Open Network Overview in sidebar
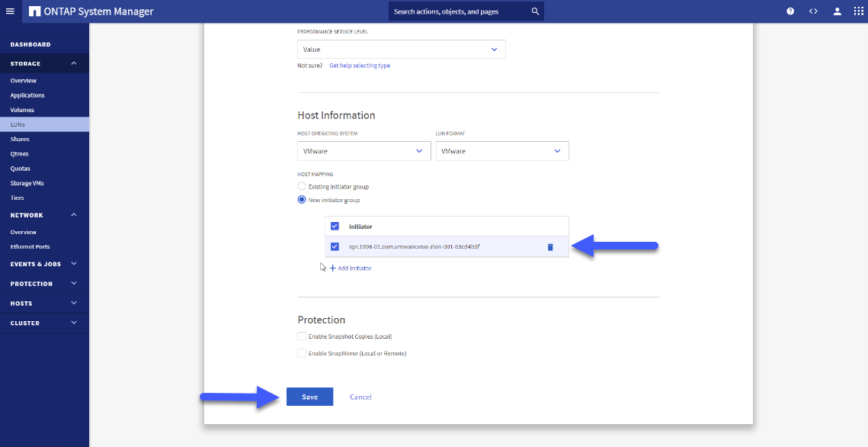 (x=24, y=232)
